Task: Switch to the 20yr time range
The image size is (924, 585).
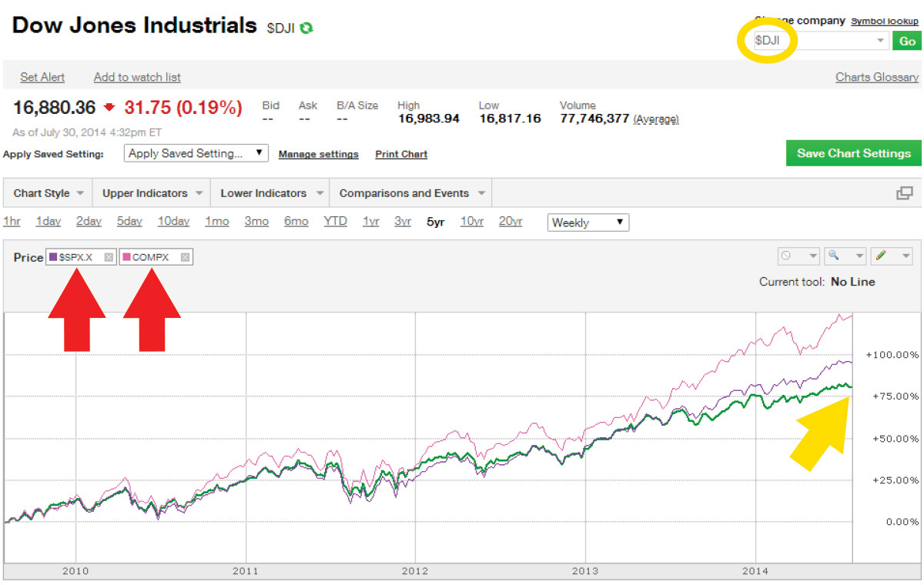Action: tap(511, 222)
